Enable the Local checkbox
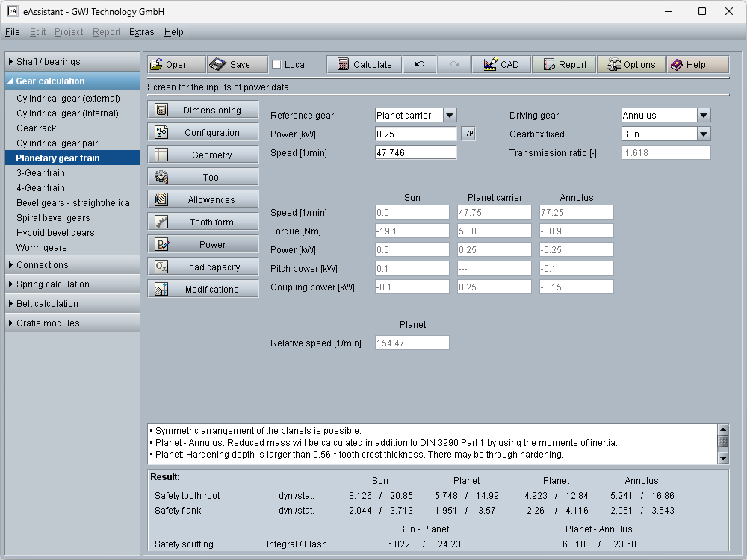Viewport: 747px width, 560px height. tap(277, 65)
